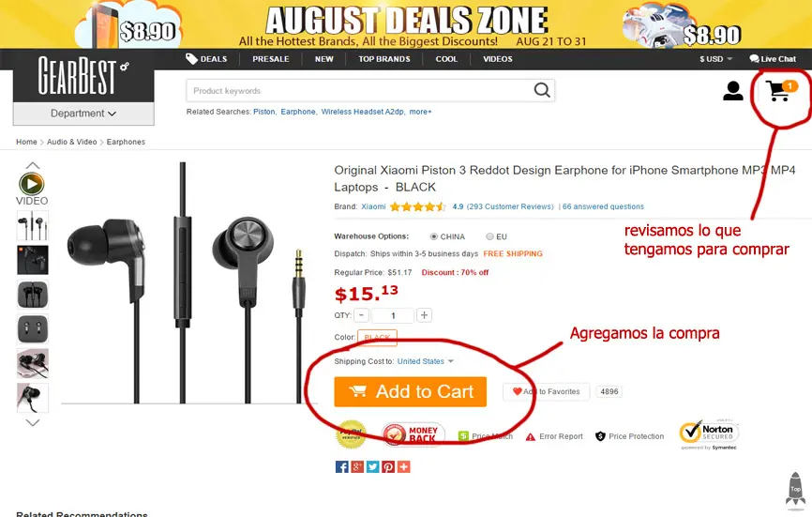The image size is (812, 517).
Task: Share on Facebook icon
Action: tap(342, 466)
